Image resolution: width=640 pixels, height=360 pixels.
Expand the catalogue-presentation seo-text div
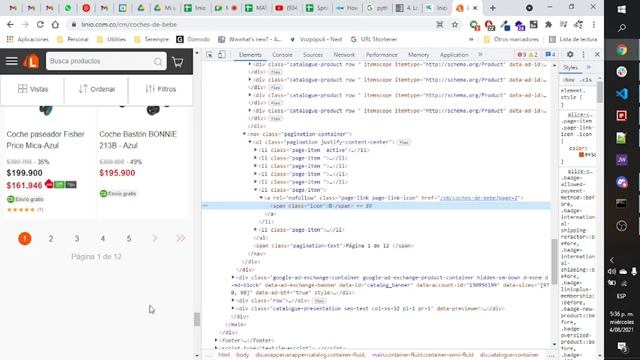233,309
